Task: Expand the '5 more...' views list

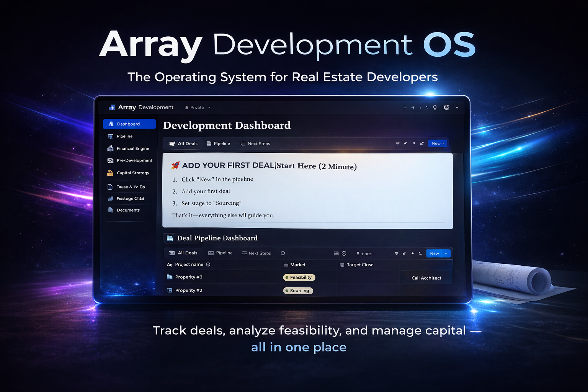Action: (366, 254)
